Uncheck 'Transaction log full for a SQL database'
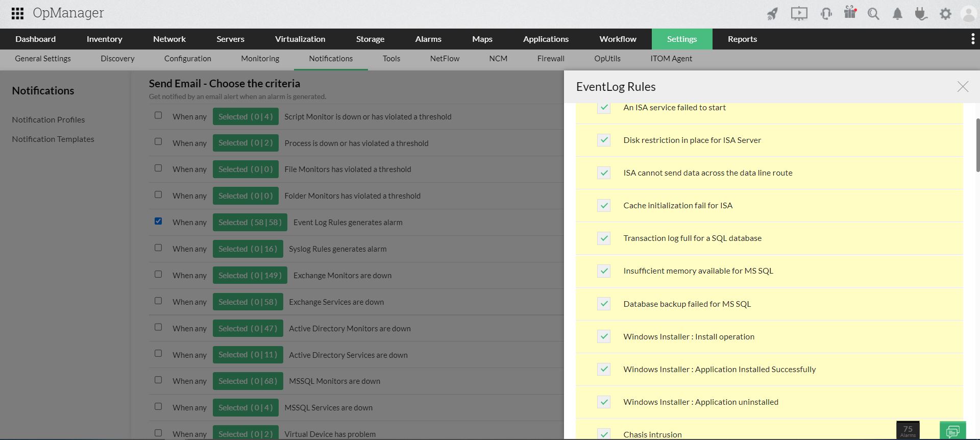Viewport: 980px width, 440px height. (604, 238)
